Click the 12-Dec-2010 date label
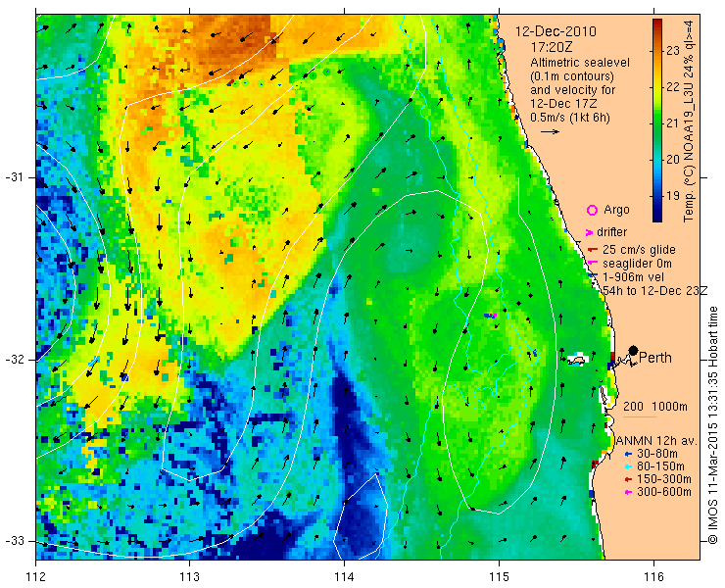This screenshot has width=725, height=588. 556,32
